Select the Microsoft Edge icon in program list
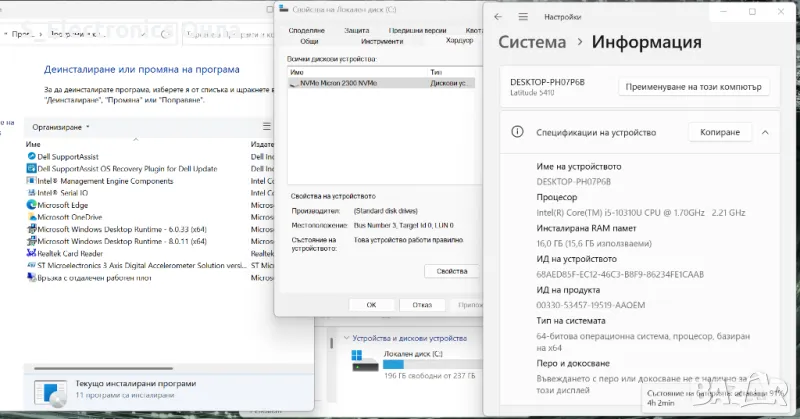This screenshot has width=800, height=419. [30, 205]
